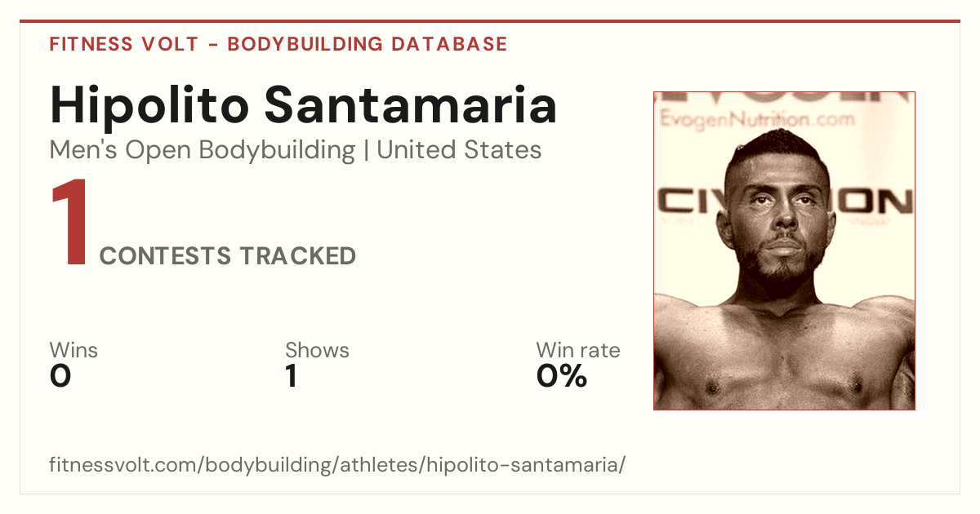Screen dimensions: 980x514
Task: Open the fitnessvolt.com athlete URL
Action: [x=337, y=465]
